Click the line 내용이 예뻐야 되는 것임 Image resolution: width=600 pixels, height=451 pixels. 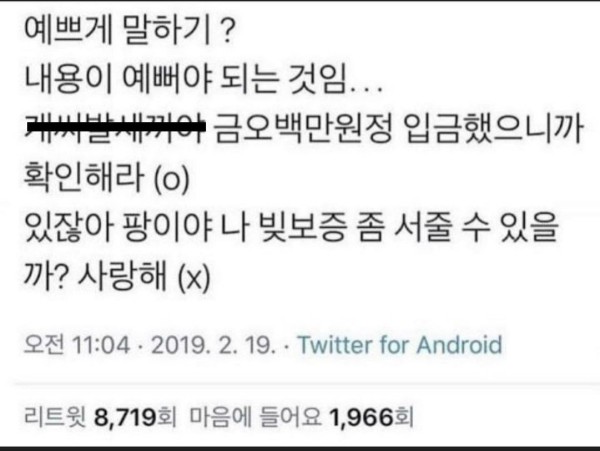[203, 79]
